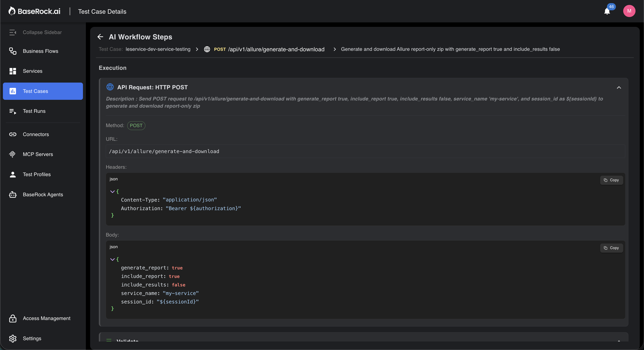Click leservice-dev-service-testing breadcrumb link
The height and width of the screenshot is (350, 644).
pyautogui.click(x=158, y=49)
